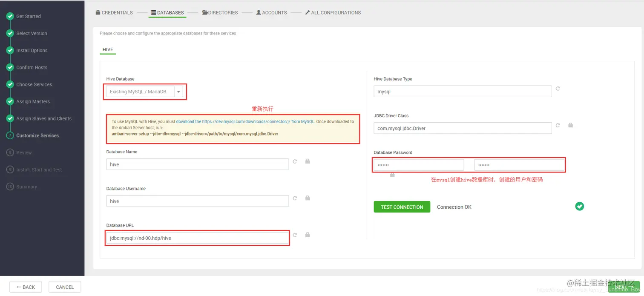The width and height of the screenshot is (644, 296).
Task: Click the Assign Masters step checkmark
Action: [x=10, y=101]
